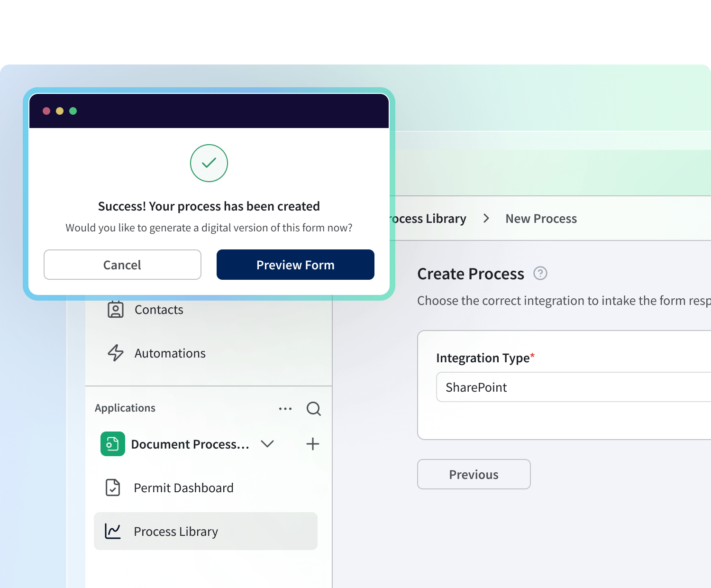Click the Preview Form button
The width and height of the screenshot is (711, 588).
295,265
